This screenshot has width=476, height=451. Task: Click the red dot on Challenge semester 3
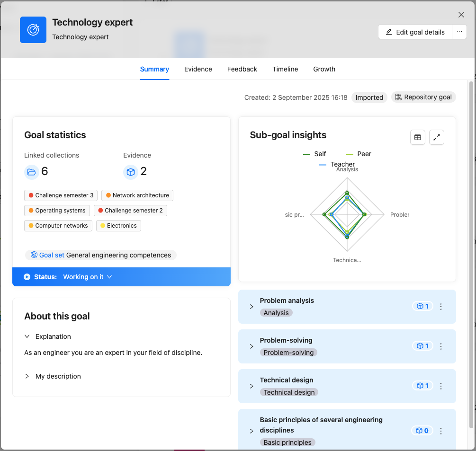point(31,195)
